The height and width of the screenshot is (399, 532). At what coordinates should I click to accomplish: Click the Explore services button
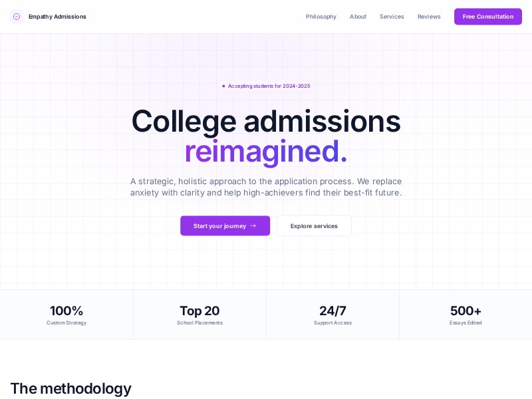click(314, 225)
